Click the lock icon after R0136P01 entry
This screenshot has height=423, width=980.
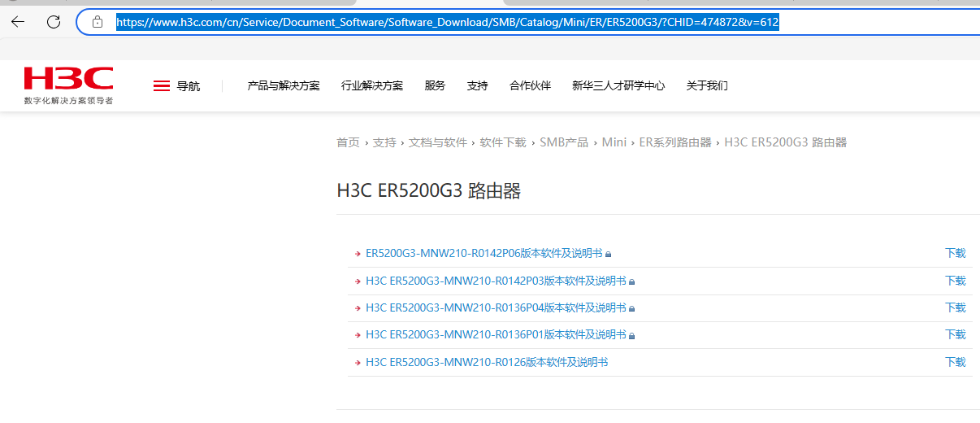(x=631, y=335)
